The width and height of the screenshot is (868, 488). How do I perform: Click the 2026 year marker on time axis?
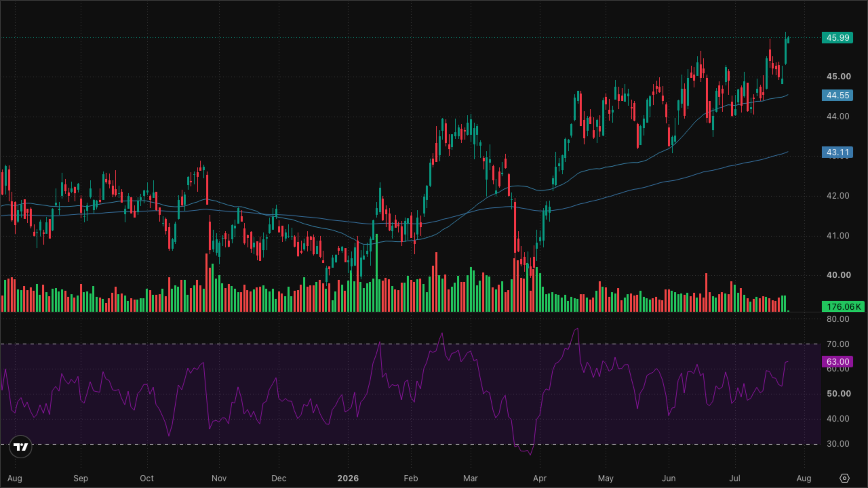(348, 478)
